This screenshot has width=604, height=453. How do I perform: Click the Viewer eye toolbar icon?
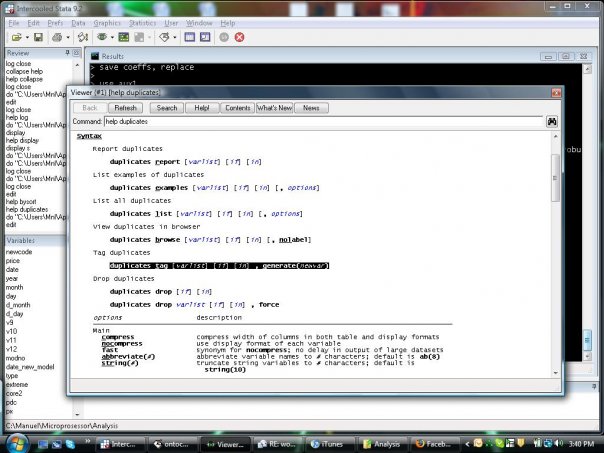pyautogui.click(x=102, y=37)
